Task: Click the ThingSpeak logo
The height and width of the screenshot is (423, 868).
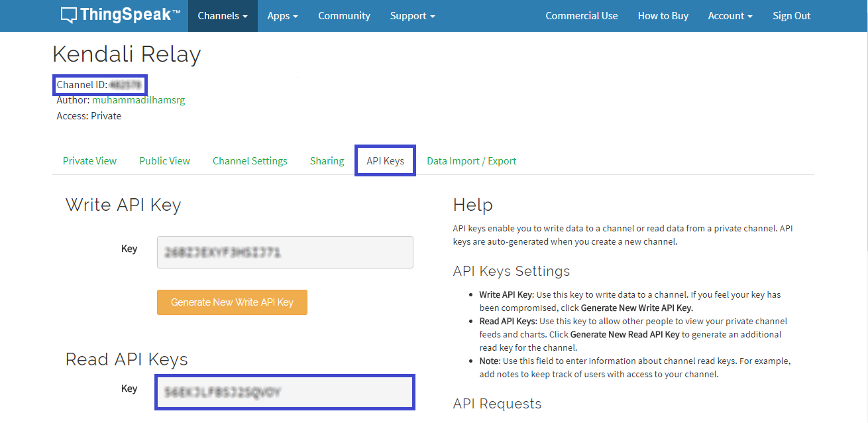Action: click(120, 15)
